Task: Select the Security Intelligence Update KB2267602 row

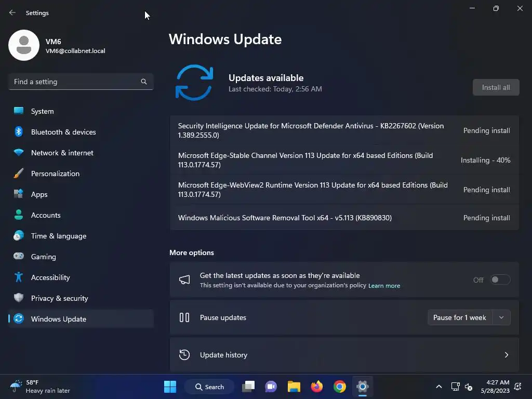Action: tap(344, 130)
